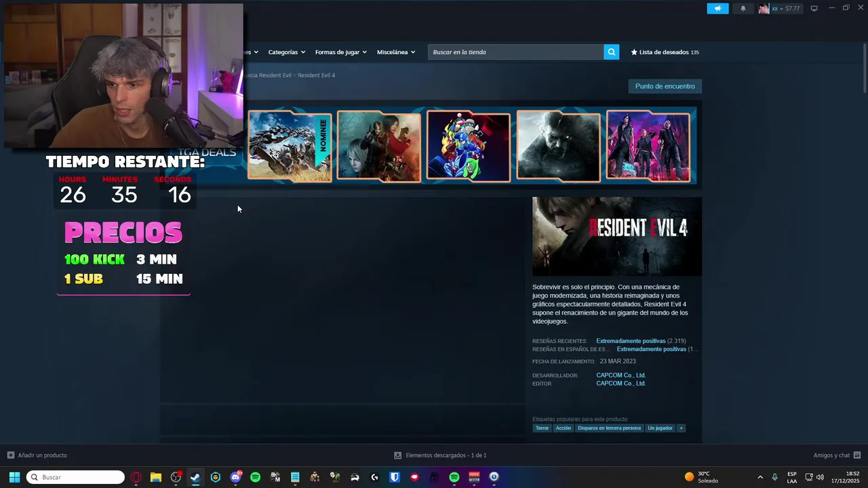Expand the account dropdown showing $7.77
This screenshot has height=488, width=868.
(786, 8)
